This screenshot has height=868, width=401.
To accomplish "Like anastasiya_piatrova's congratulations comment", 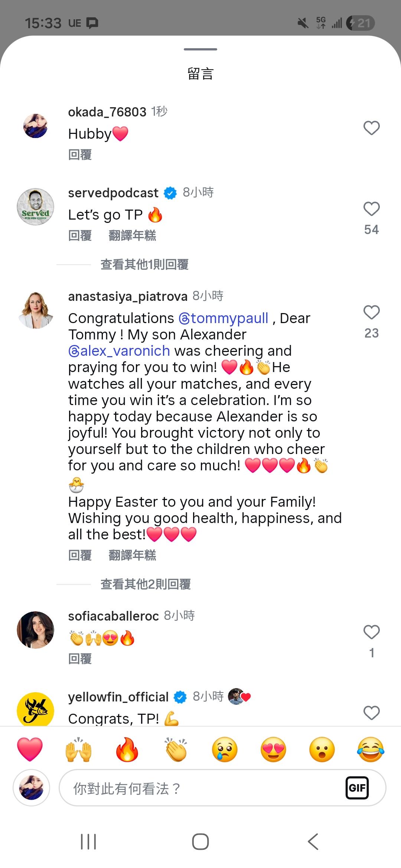I will tap(371, 312).
